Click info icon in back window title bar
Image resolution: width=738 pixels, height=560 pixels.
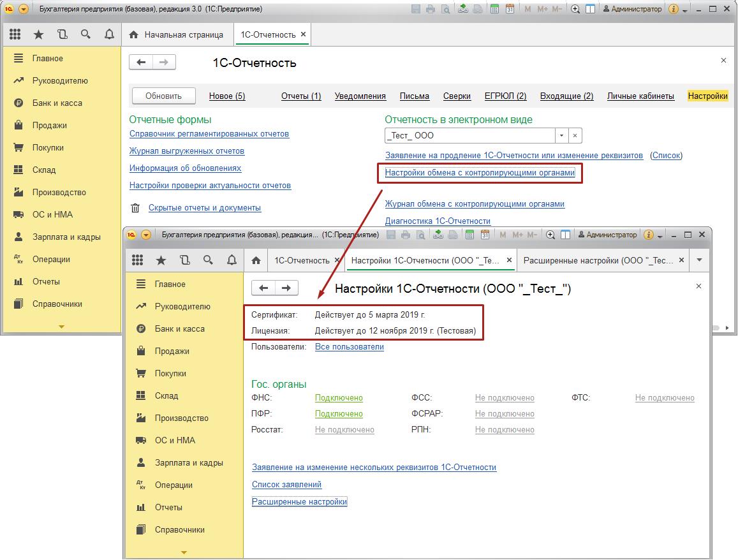(674, 9)
